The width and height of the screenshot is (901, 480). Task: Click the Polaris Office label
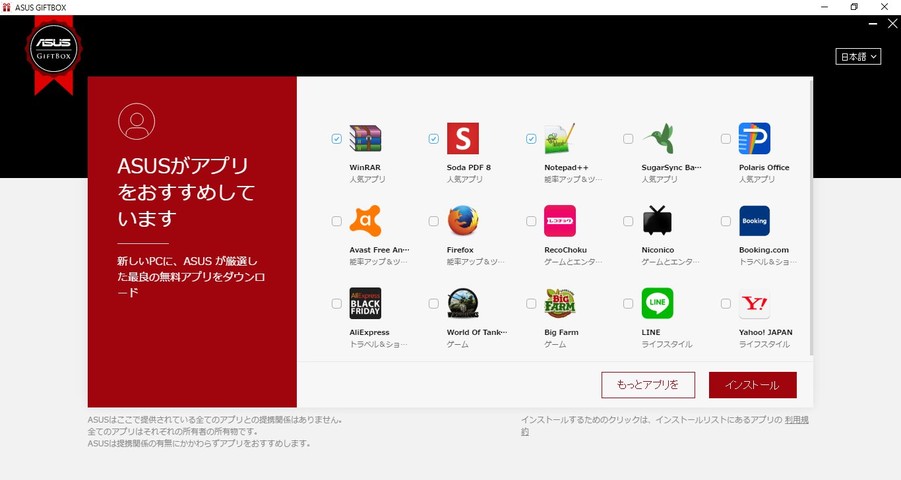click(x=764, y=167)
